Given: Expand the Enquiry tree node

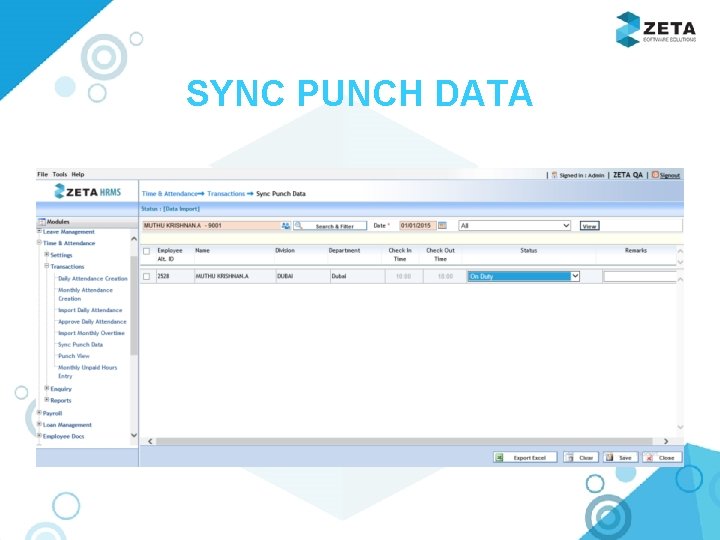Looking at the screenshot, I should pos(47,388).
